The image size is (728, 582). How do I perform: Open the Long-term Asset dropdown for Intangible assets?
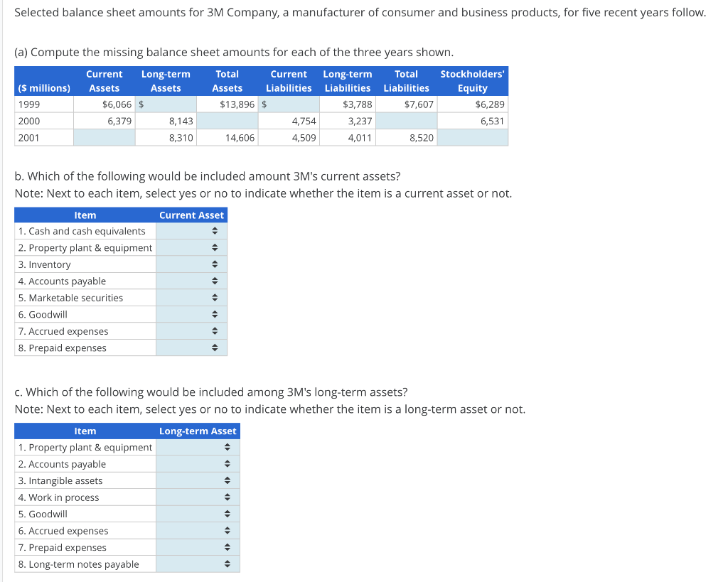227,480
